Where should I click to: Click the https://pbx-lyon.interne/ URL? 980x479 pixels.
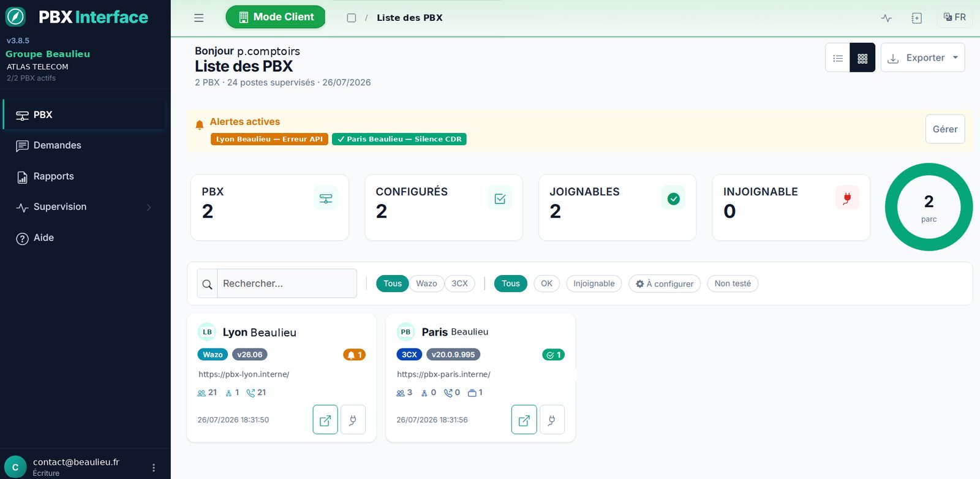click(x=244, y=374)
